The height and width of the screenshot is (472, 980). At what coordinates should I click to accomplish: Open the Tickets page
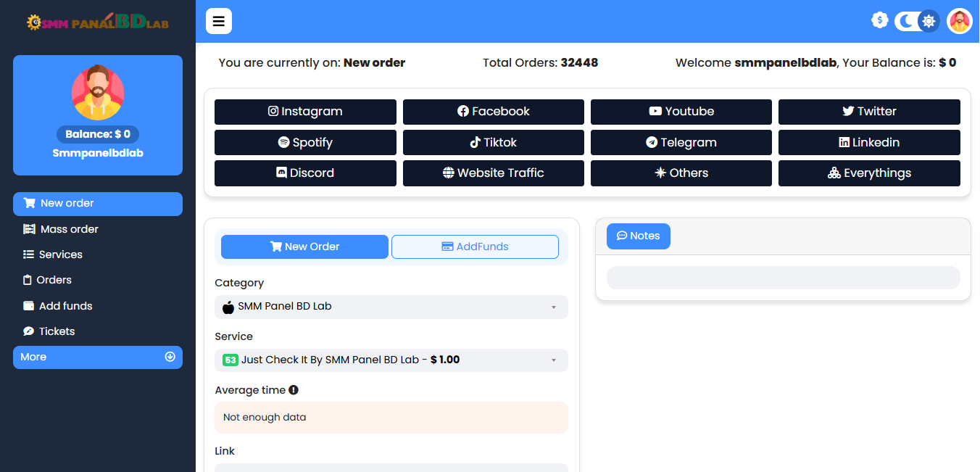(57, 331)
